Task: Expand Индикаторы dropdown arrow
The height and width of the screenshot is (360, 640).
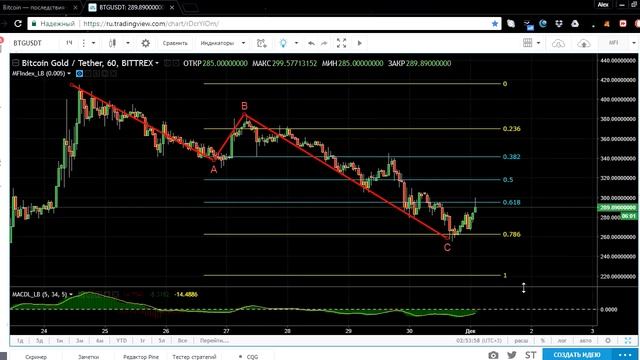Action: [243, 43]
